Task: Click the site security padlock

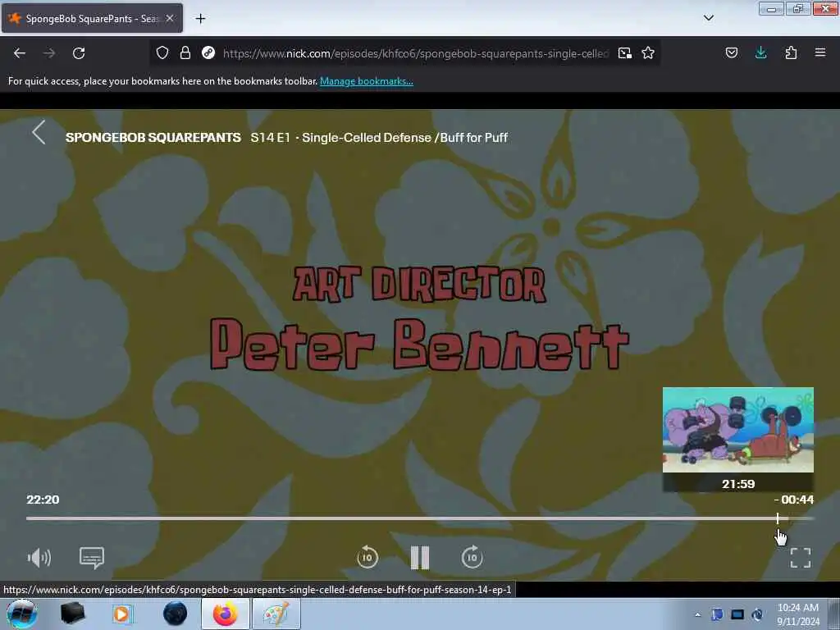Action: [185, 52]
